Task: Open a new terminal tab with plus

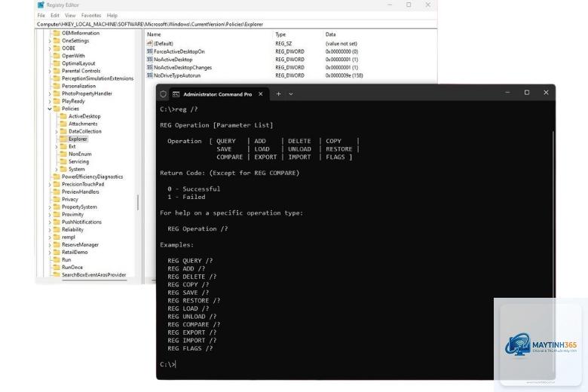Action: click(278, 93)
